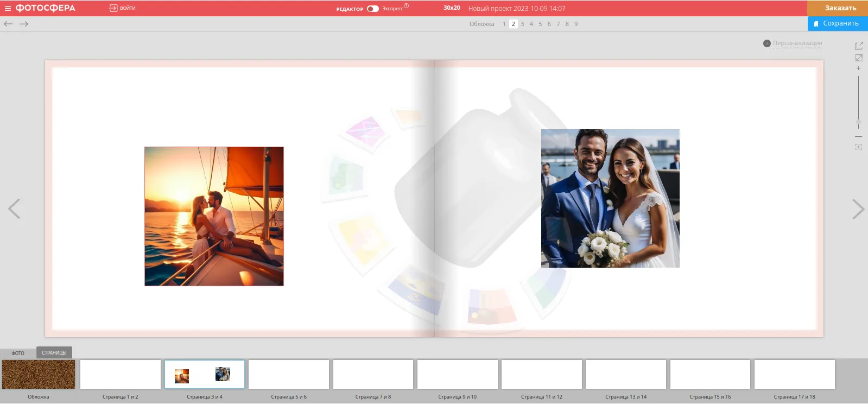Select the СТРАНИЦЫ tab
The height and width of the screenshot is (404, 868).
pyautogui.click(x=54, y=353)
